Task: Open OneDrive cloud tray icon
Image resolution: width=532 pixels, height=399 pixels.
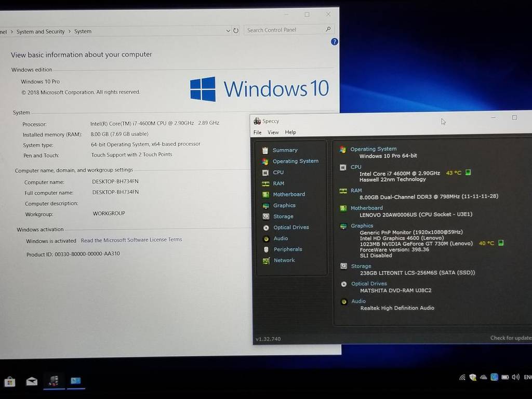Action: click(484, 377)
